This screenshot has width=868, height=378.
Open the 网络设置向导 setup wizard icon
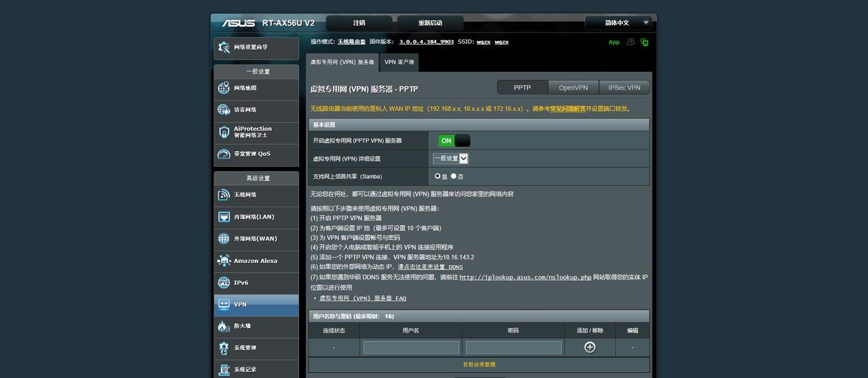pos(224,47)
